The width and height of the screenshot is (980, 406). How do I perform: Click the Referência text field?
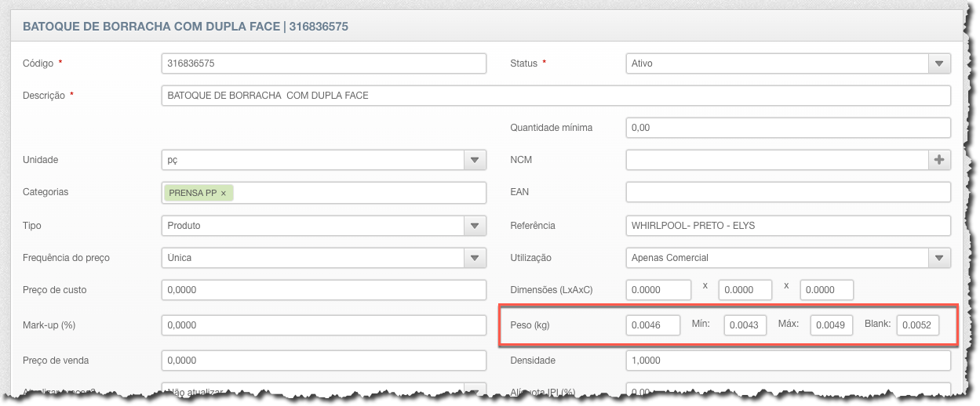coord(788,226)
